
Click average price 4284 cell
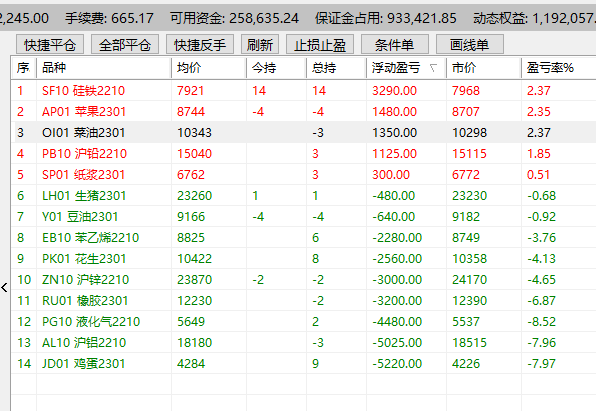(x=191, y=363)
